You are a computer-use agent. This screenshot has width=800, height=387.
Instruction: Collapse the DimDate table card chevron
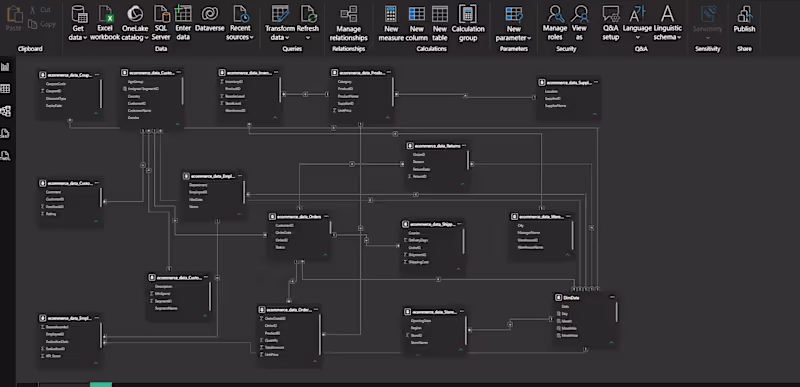point(610,342)
